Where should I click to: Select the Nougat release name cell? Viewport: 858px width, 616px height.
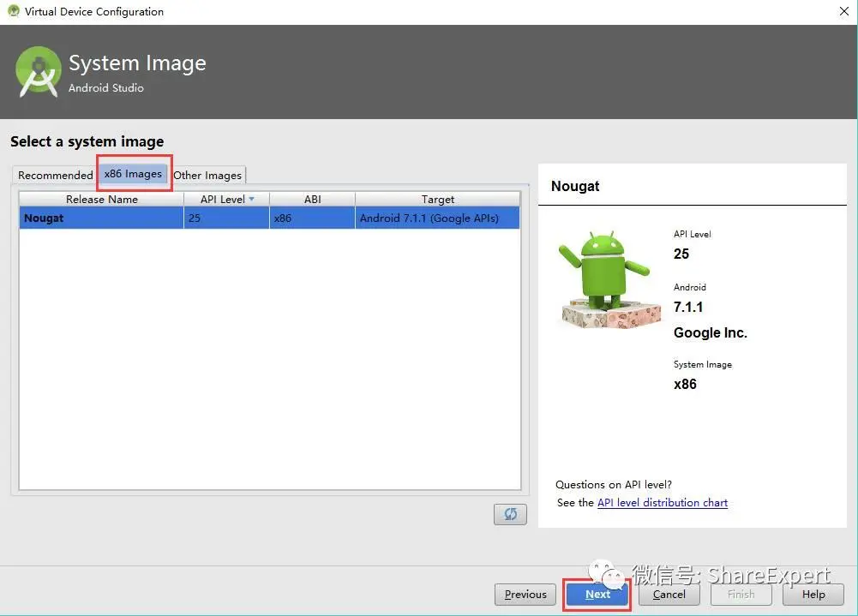102,218
